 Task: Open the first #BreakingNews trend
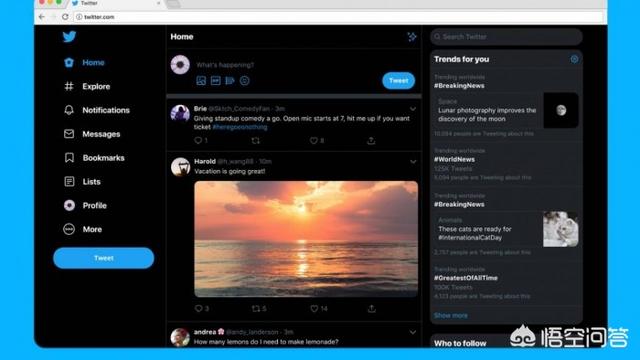click(459, 86)
